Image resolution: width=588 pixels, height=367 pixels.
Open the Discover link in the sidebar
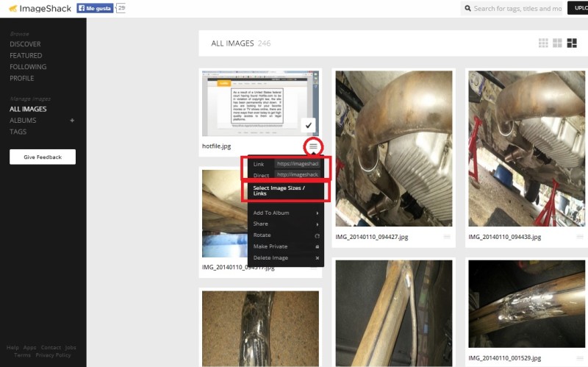(25, 44)
